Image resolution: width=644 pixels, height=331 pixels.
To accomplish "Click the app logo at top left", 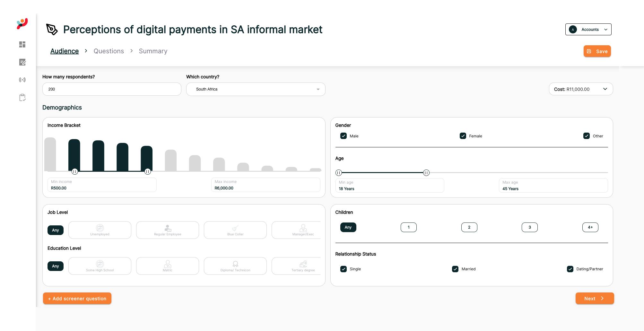I will coord(22,24).
